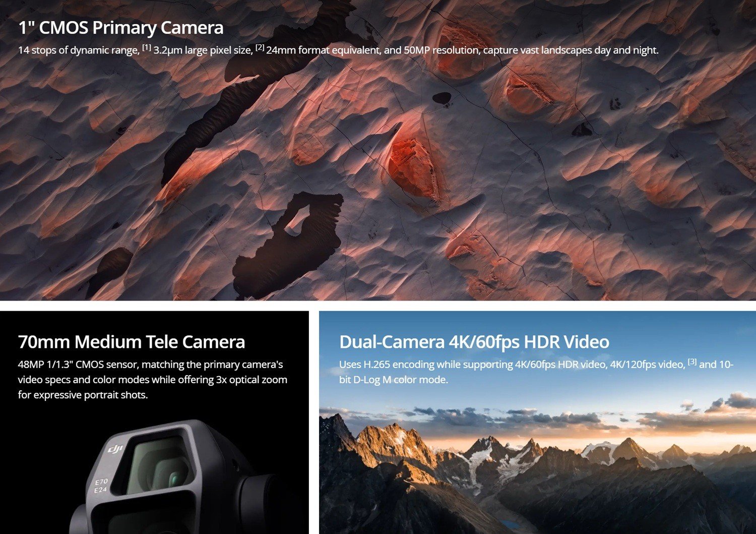Click the Dual-Camera 4K/60fps HDR Video heading
The image size is (756, 534).
474,342
